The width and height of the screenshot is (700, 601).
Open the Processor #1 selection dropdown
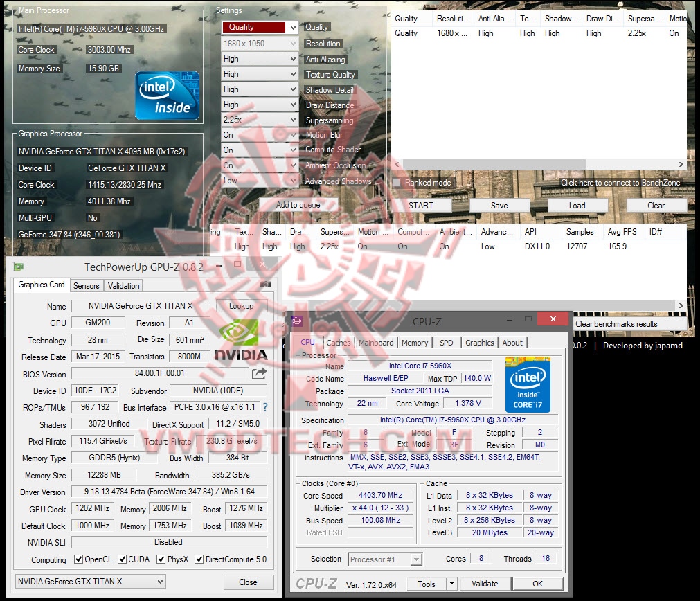(385, 559)
